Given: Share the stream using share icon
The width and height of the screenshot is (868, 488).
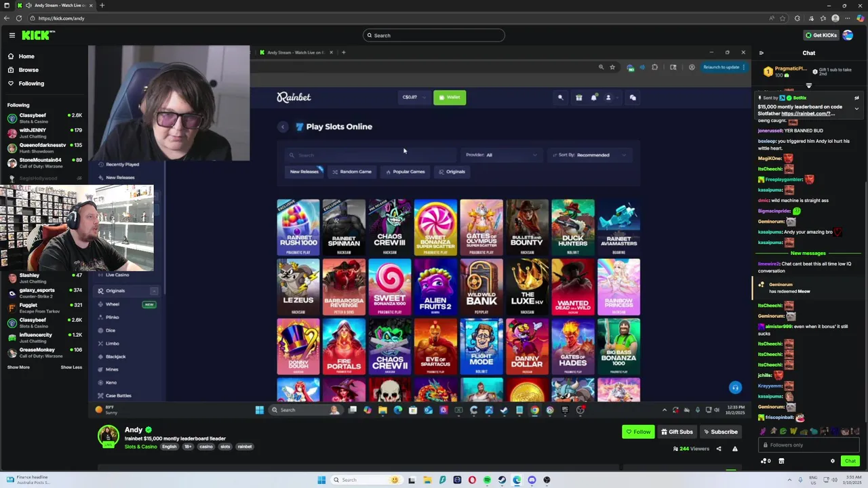Looking at the screenshot, I should tap(719, 449).
